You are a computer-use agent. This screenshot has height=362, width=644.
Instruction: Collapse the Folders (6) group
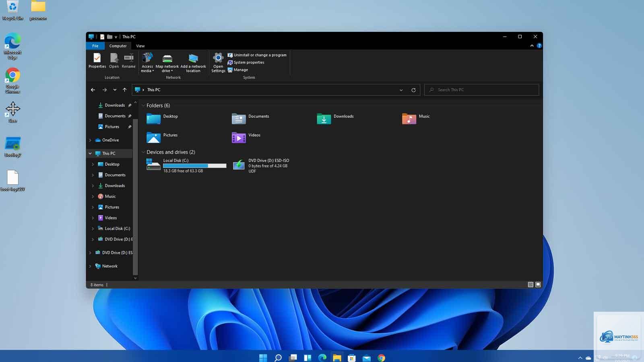pos(143,105)
